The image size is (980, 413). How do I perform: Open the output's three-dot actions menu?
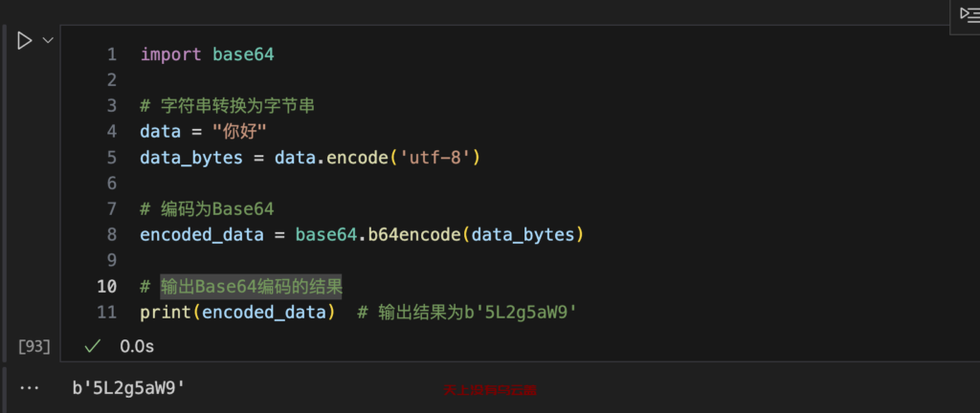(x=29, y=387)
